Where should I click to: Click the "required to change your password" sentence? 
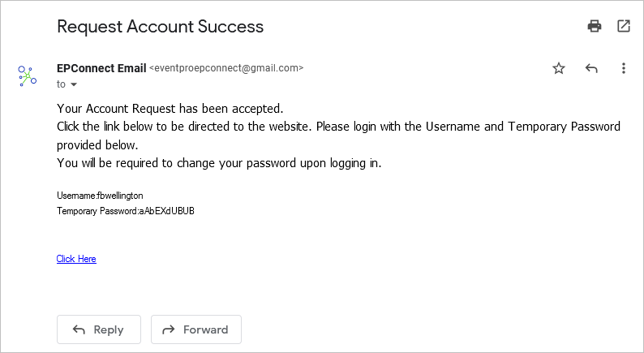coord(219,164)
